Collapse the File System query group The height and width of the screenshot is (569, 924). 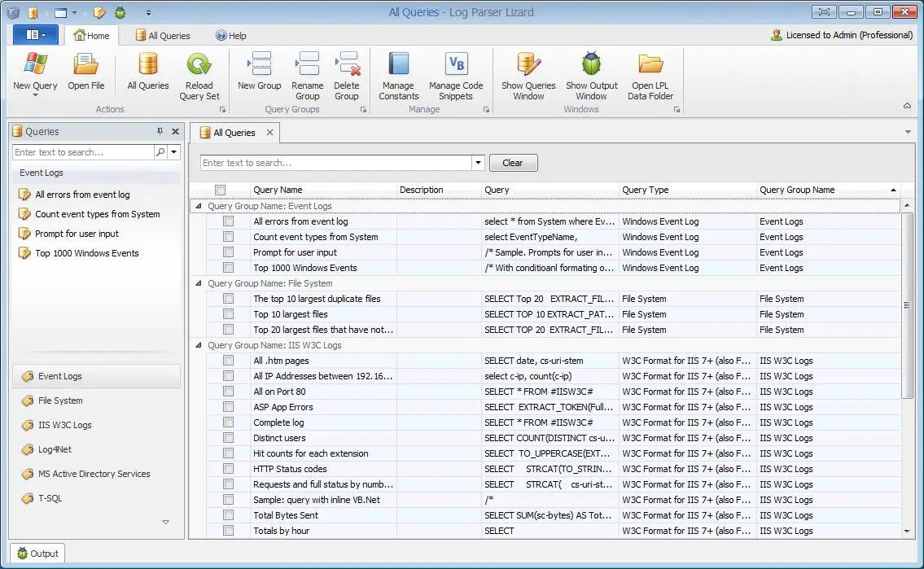199,283
